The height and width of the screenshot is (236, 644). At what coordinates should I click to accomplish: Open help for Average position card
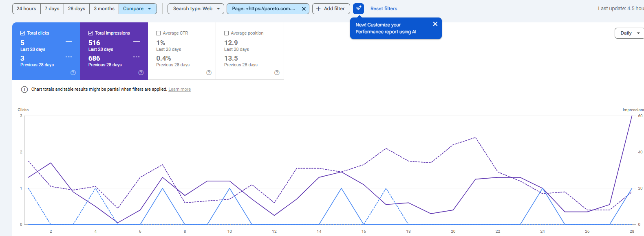coord(277,73)
